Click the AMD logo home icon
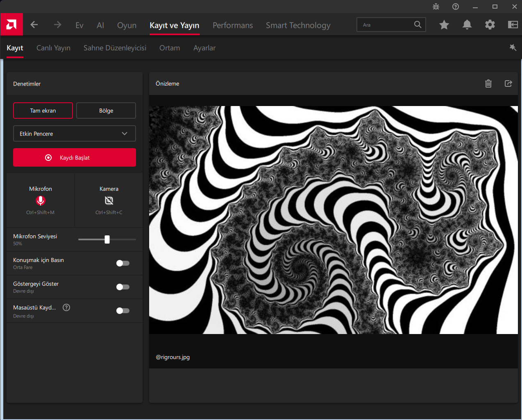 (x=11, y=25)
